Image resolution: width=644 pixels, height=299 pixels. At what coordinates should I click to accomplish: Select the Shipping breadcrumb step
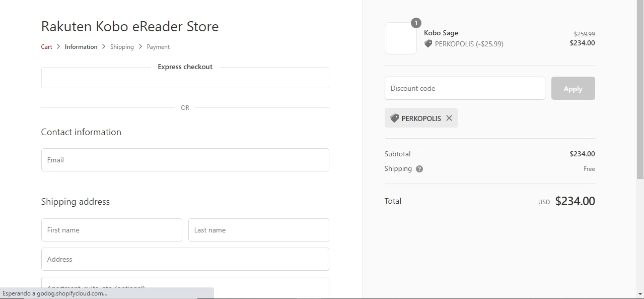[x=122, y=47]
